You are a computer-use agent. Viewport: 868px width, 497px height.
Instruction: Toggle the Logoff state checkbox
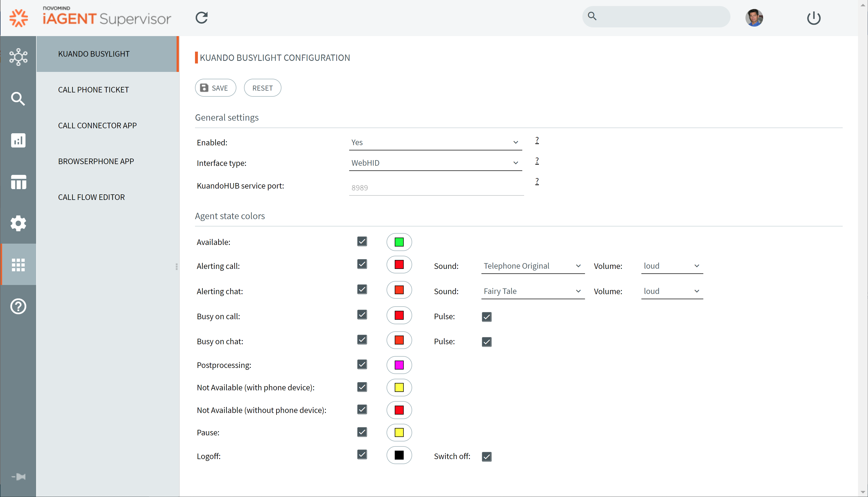[x=362, y=454]
